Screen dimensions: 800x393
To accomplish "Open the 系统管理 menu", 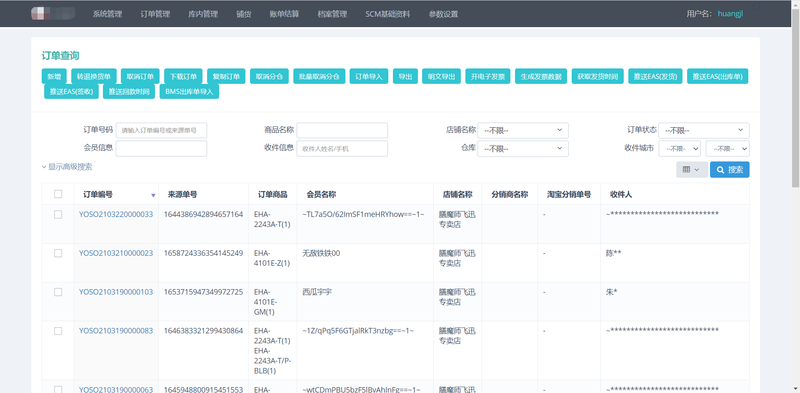I will (x=107, y=14).
